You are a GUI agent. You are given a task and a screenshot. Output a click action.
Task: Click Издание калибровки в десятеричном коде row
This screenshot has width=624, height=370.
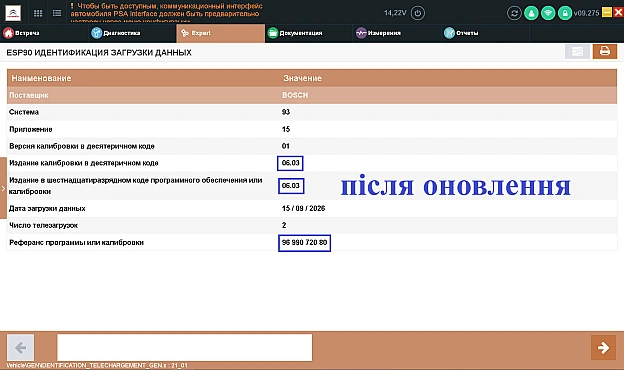tap(312, 163)
